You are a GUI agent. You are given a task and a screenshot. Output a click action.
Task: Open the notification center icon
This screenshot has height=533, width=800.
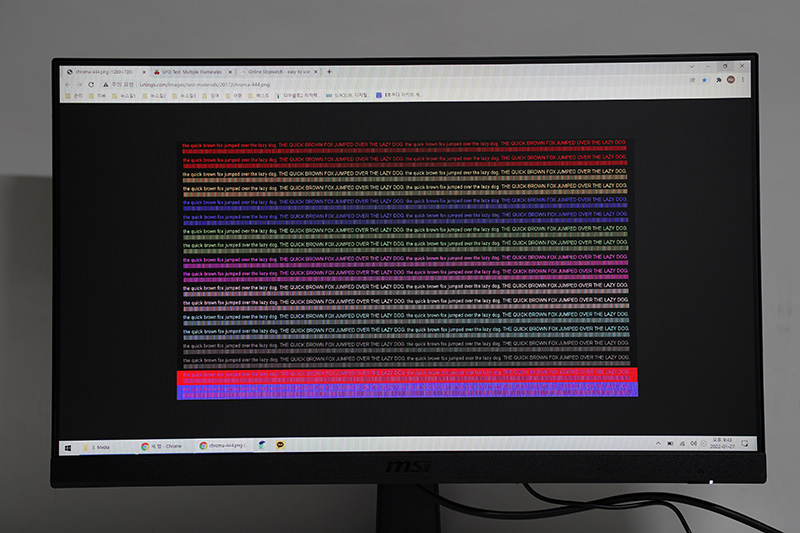pos(745,444)
